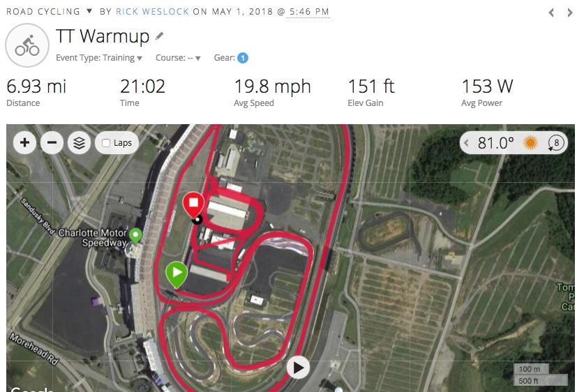Click the green start marker on map
This screenshot has height=392, width=577.
pos(177,274)
